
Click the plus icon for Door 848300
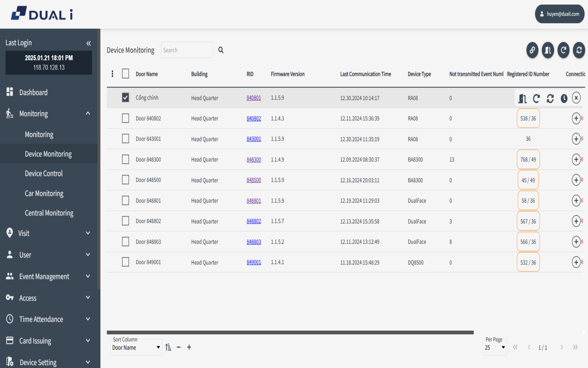tap(576, 159)
